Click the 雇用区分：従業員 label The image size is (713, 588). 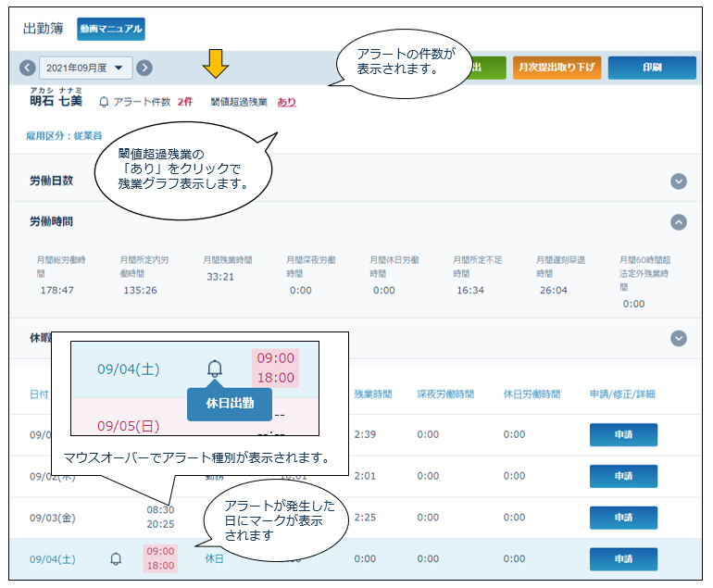[x=64, y=136]
